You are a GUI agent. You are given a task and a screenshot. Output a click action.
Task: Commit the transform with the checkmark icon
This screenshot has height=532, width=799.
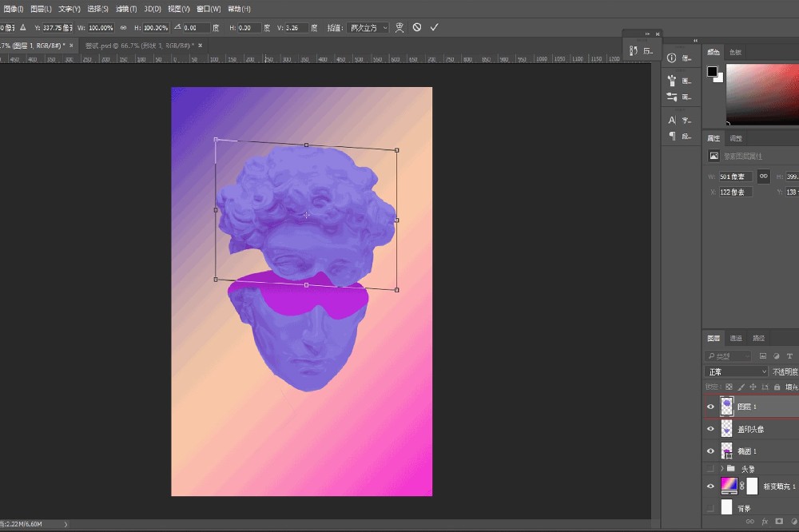click(435, 27)
